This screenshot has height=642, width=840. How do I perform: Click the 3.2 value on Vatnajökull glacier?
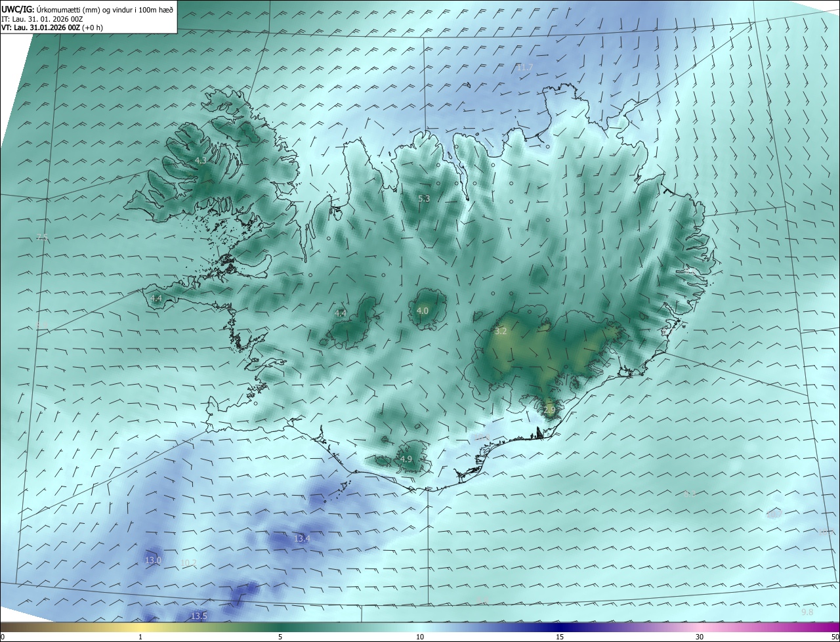click(501, 331)
